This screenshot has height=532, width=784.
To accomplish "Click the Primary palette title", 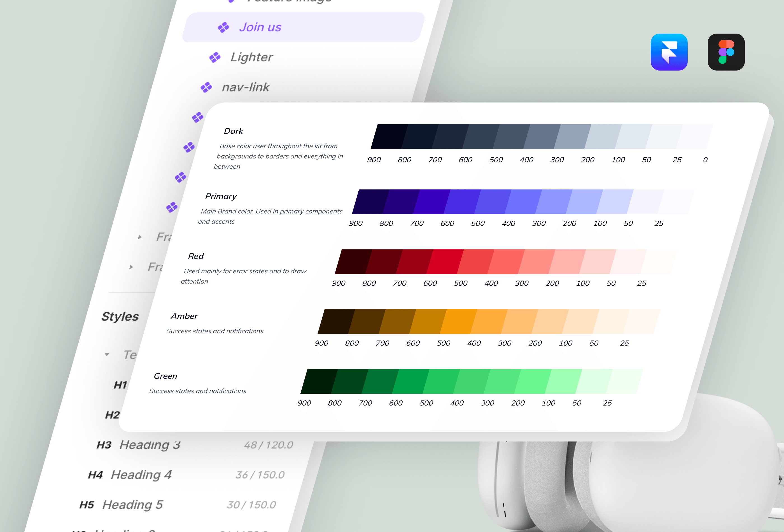I will pyautogui.click(x=221, y=196).
